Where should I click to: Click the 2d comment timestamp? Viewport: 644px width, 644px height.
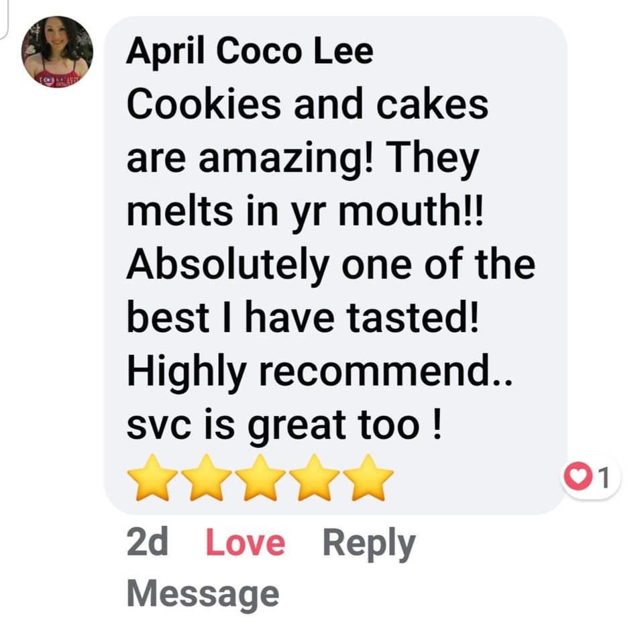click(x=148, y=541)
